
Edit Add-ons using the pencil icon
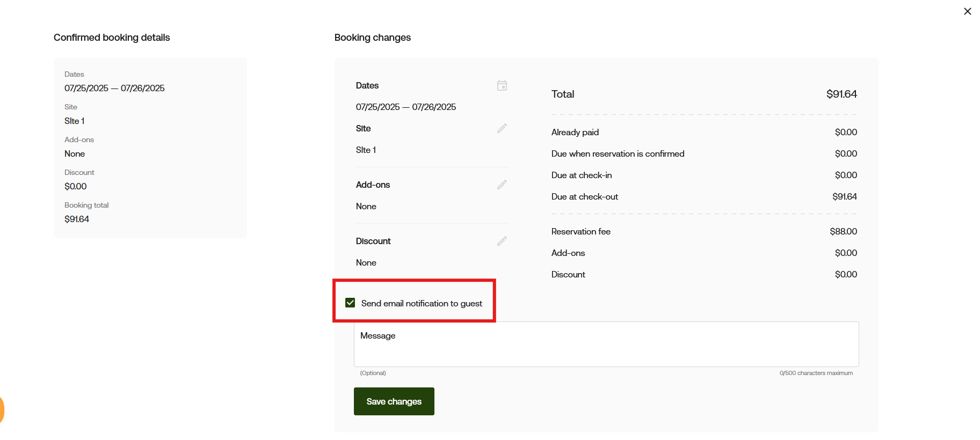coord(502,185)
